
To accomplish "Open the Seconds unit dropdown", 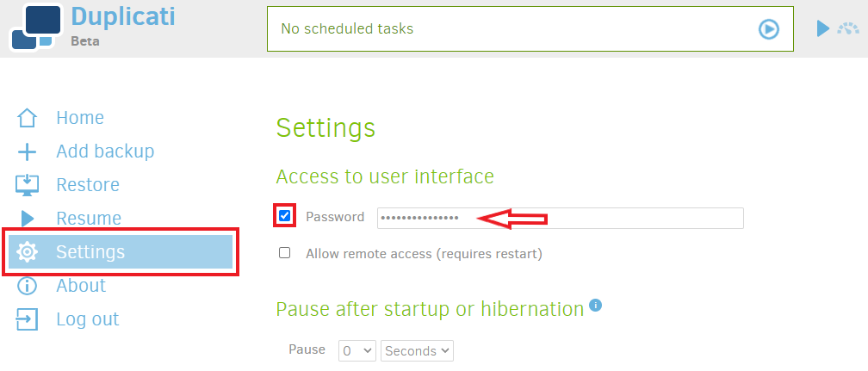I will pos(417,350).
